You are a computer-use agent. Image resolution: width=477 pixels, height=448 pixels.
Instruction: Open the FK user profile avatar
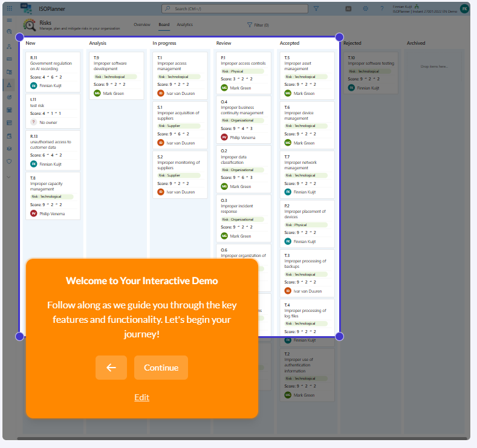coord(464,9)
